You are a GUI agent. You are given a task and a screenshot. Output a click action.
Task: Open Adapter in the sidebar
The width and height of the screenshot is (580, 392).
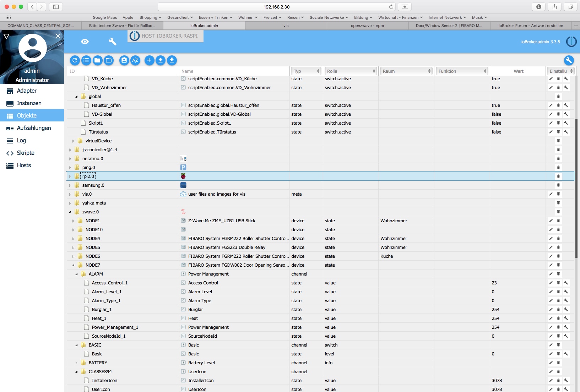click(x=32, y=91)
